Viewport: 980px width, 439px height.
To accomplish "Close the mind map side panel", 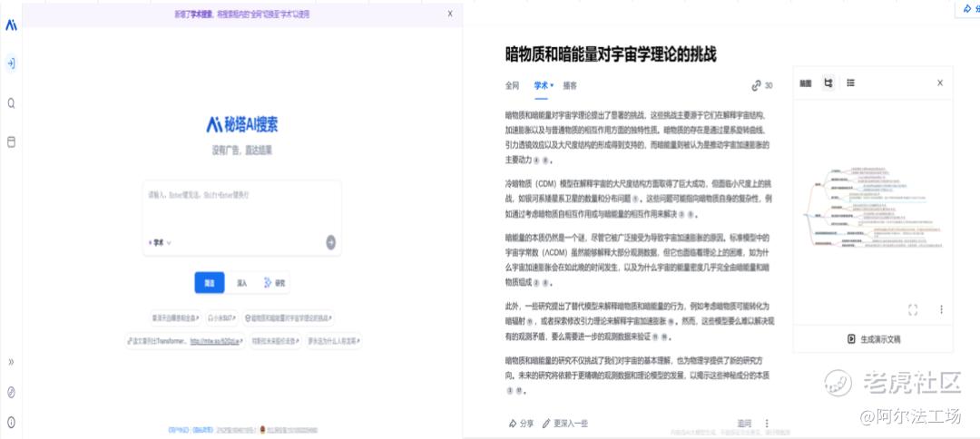I will point(940,83).
